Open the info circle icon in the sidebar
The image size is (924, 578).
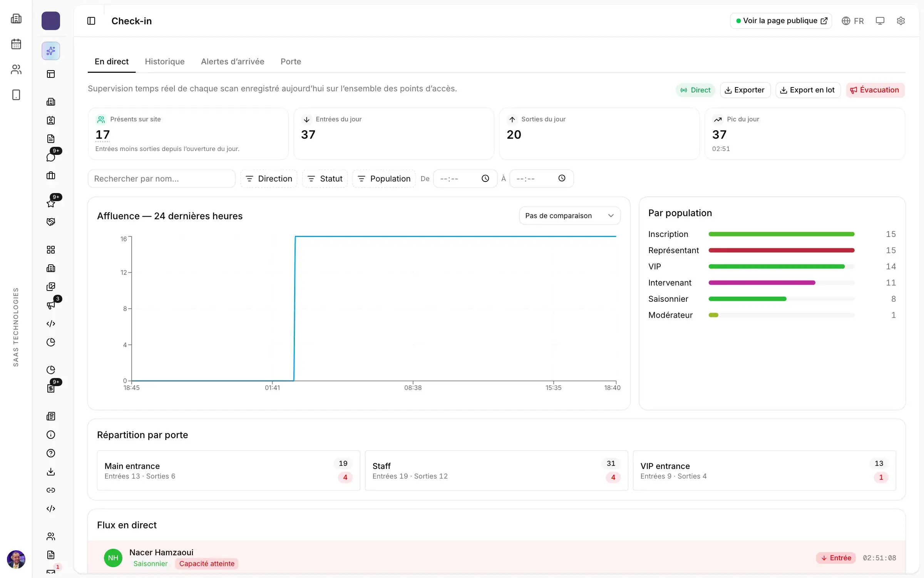51,434
